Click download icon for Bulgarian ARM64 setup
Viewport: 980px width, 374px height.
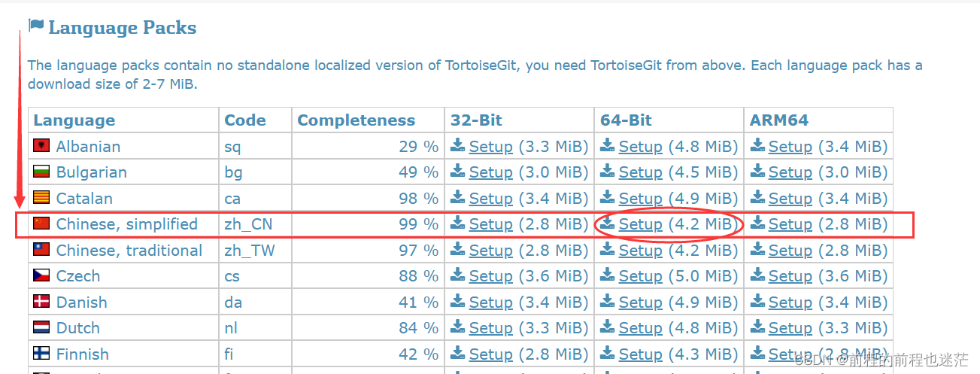coord(757,172)
